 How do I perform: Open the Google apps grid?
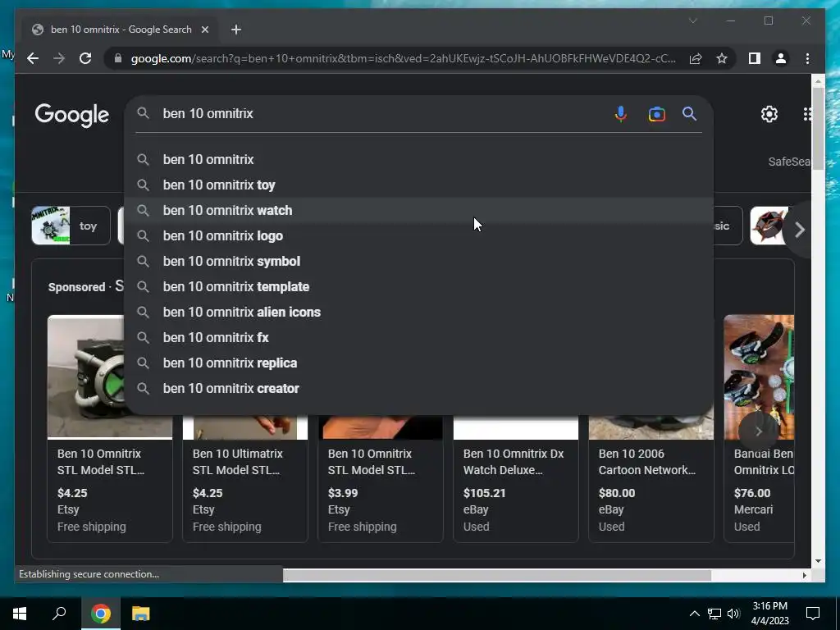(x=807, y=114)
